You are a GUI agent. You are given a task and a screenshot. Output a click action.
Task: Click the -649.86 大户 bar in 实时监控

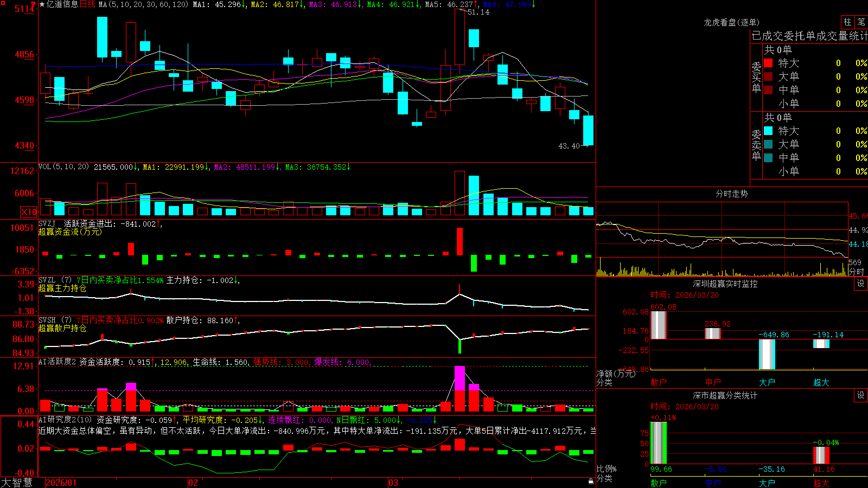coord(767,354)
